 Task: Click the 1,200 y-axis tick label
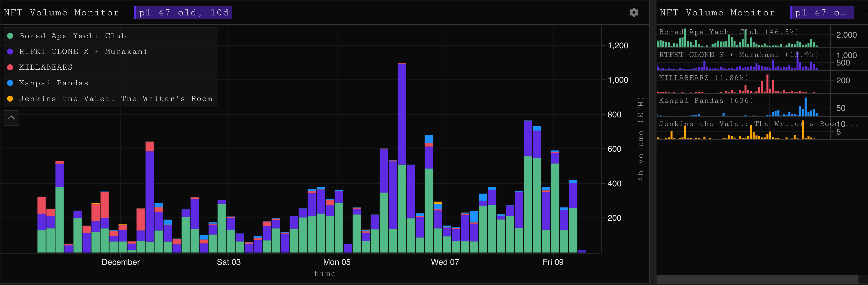[x=618, y=46]
